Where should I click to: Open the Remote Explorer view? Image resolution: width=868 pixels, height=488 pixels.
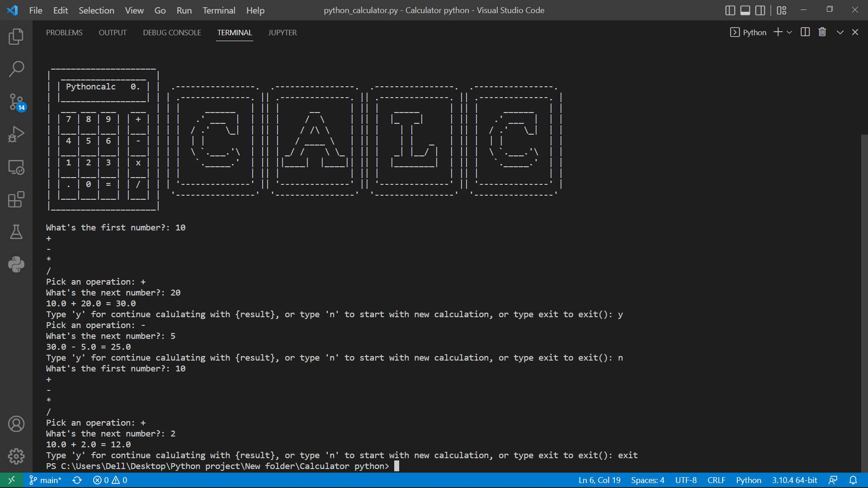pyautogui.click(x=16, y=167)
